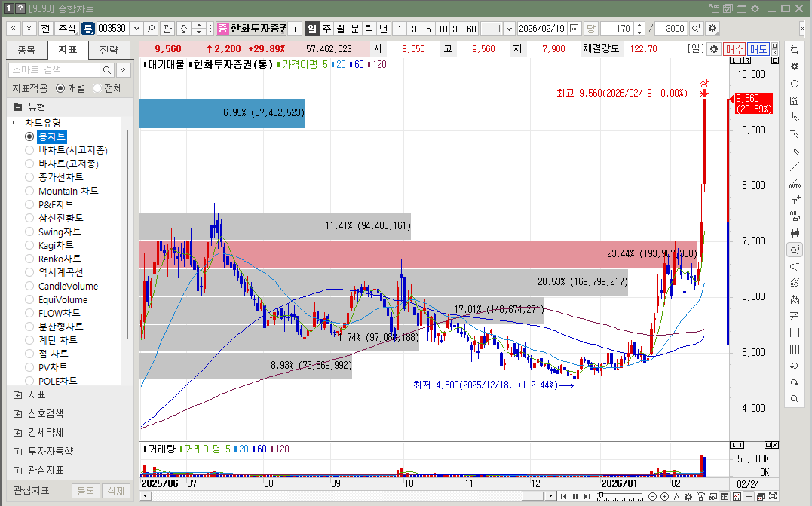Open the interval count dropdown next to 60
The width and height of the screenshot is (812, 506).
pyautogui.click(x=510, y=29)
